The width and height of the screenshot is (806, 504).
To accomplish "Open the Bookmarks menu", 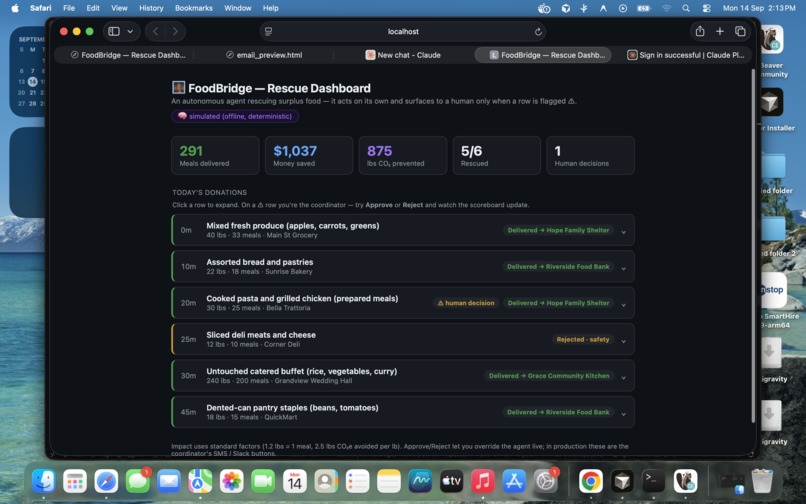I will coord(194,8).
